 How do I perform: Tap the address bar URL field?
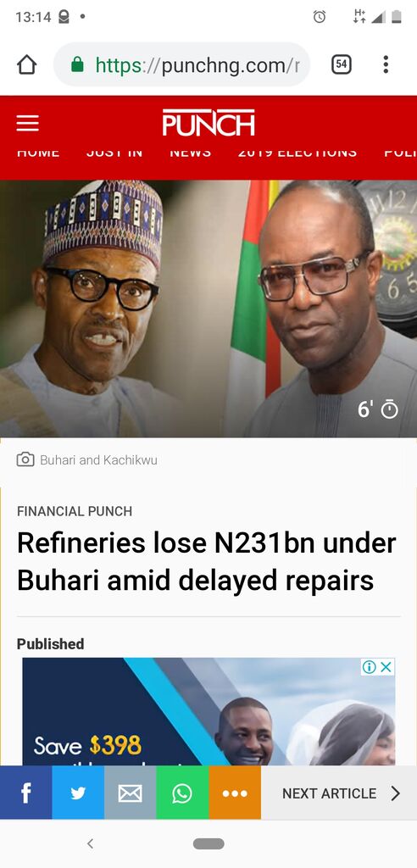tap(181, 64)
